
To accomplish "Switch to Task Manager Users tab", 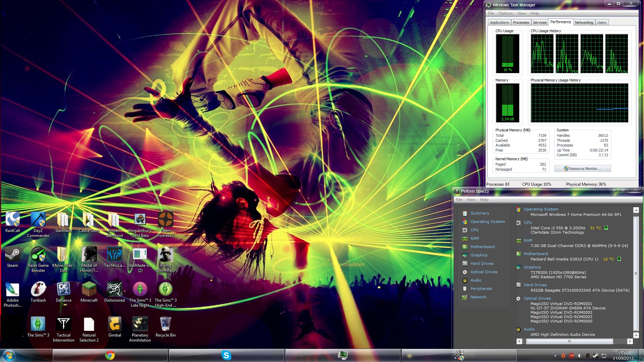I will (601, 22).
